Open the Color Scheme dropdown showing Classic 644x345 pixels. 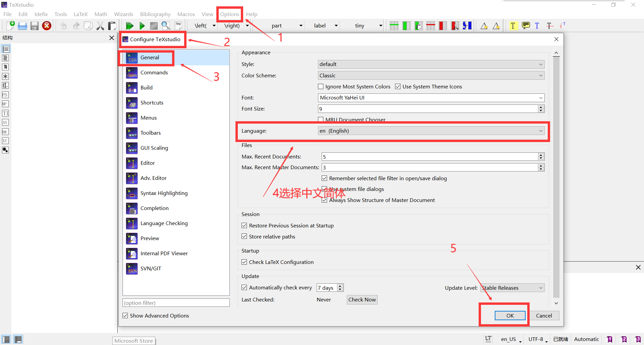(431, 75)
